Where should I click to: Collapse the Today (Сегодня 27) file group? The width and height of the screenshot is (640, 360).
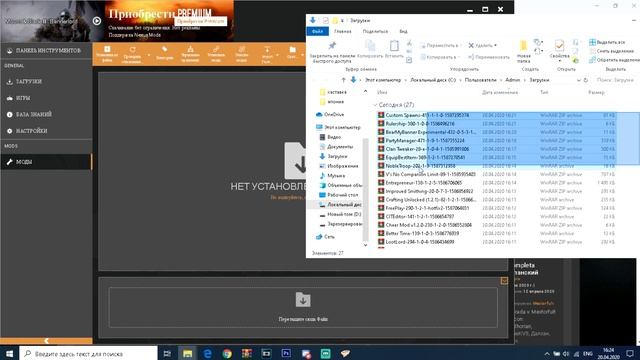point(375,105)
